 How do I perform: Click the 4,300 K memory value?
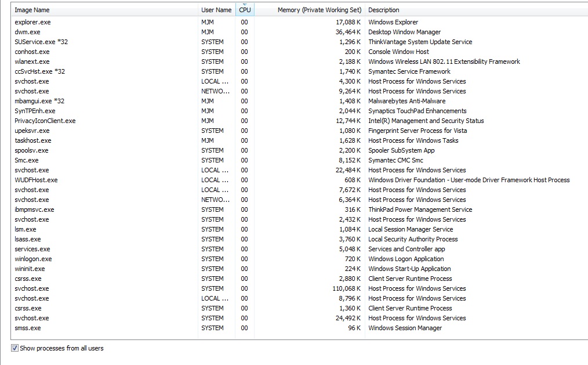[350, 81]
